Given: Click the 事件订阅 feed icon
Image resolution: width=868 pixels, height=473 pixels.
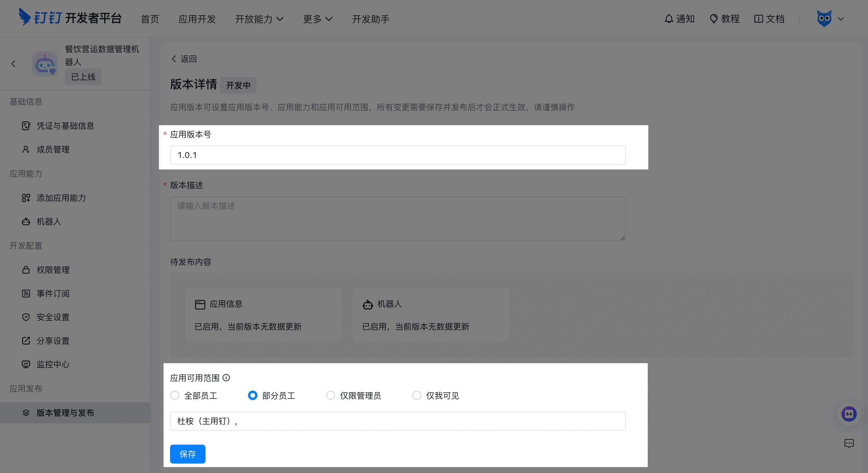Looking at the screenshot, I should (x=26, y=293).
